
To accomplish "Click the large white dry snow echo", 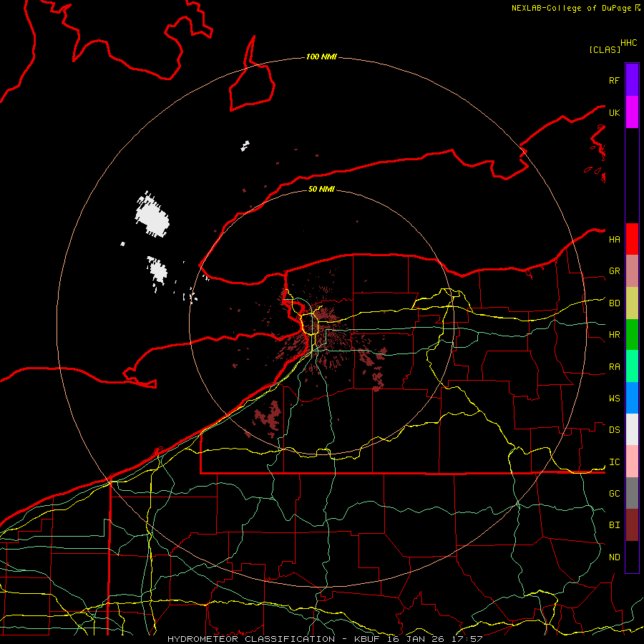I will click(x=152, y=215).
